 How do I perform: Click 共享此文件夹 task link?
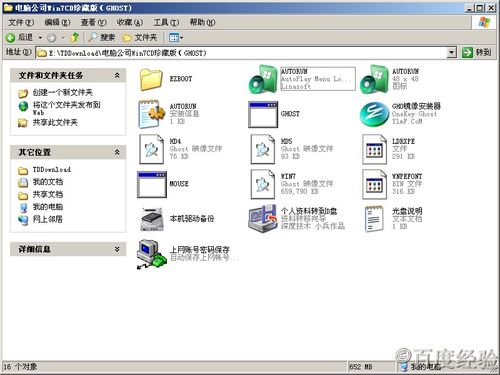point(55,123)
